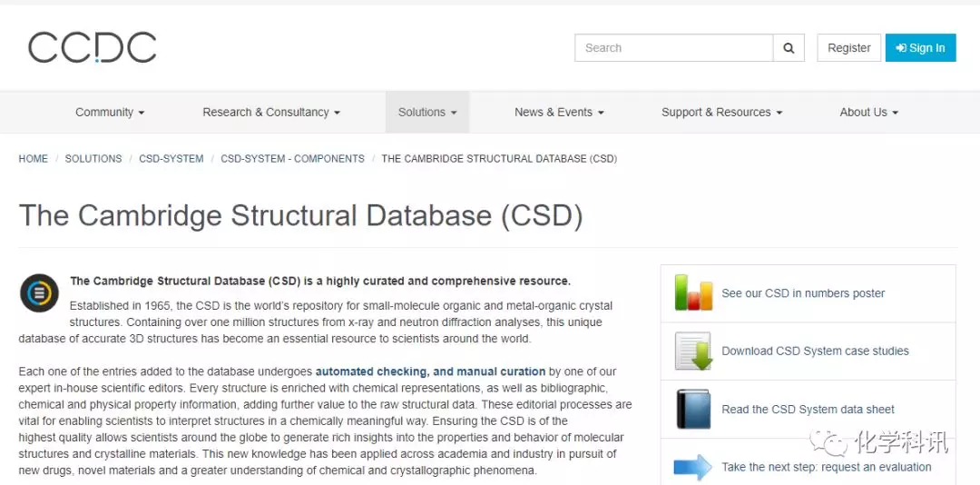Open the About Us menu
980x485 pixels.
[x=868, y=113]
